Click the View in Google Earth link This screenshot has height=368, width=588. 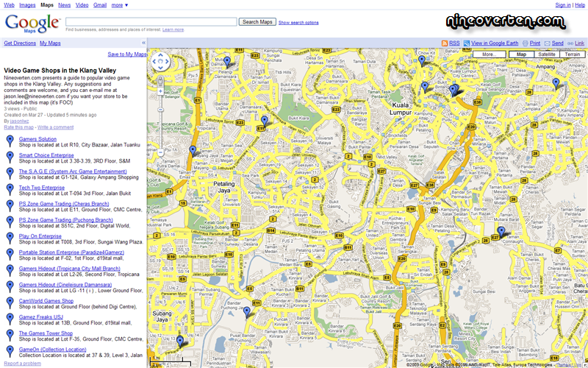click(495, 43)
